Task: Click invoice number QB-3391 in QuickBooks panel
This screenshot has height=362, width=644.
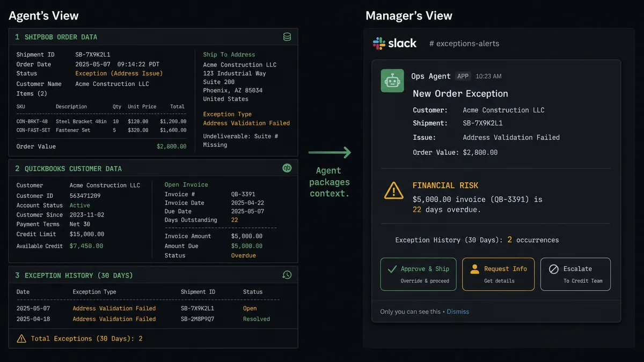Action: [x=243, y=194]
